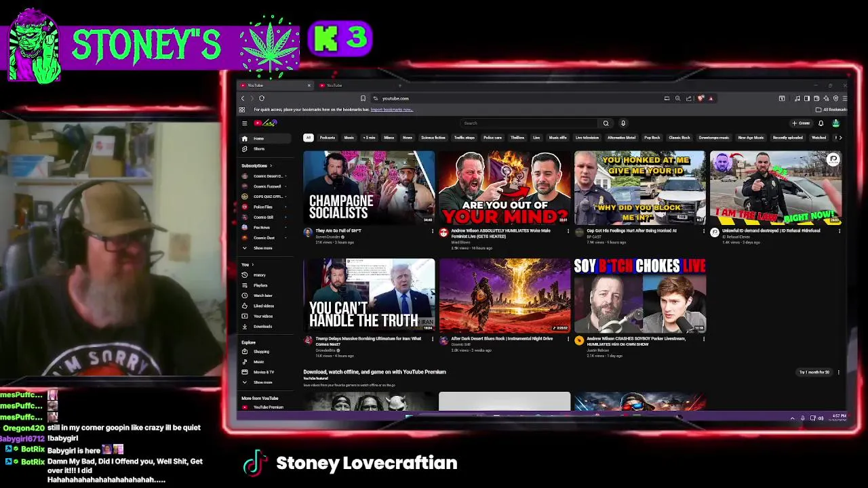Expand Subscriptions section header
The image size is (868, 488).
pyautogui.click(x=257, y=166)
